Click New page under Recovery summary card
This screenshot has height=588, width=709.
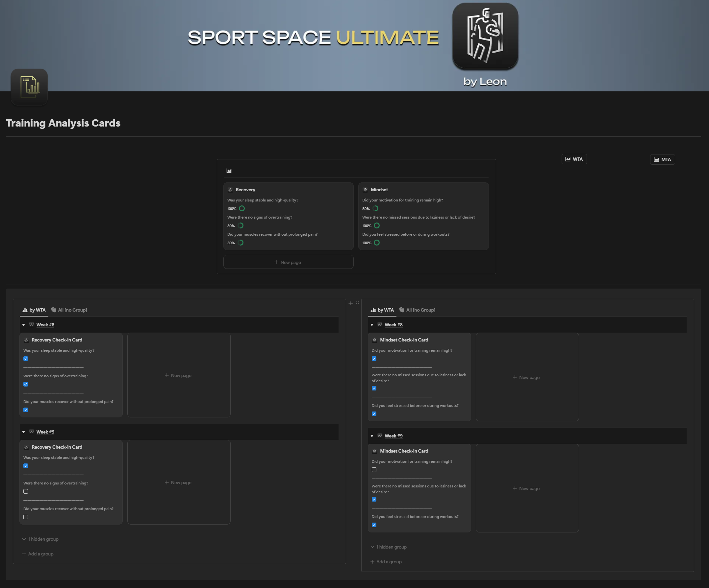click(288, 262)
